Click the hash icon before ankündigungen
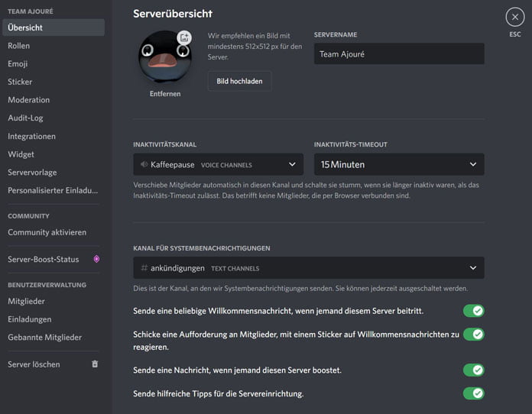The image size is (532, 414). pos(144,268)
